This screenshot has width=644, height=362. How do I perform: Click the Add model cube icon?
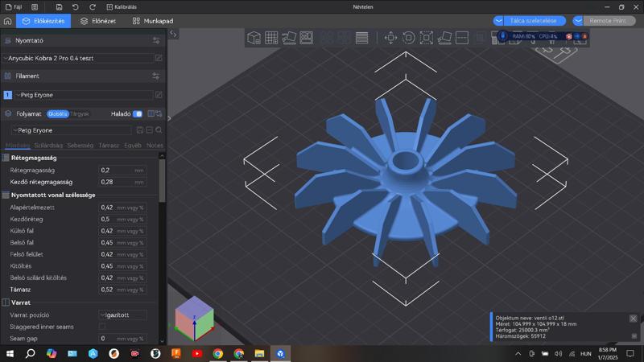(254, 38)
